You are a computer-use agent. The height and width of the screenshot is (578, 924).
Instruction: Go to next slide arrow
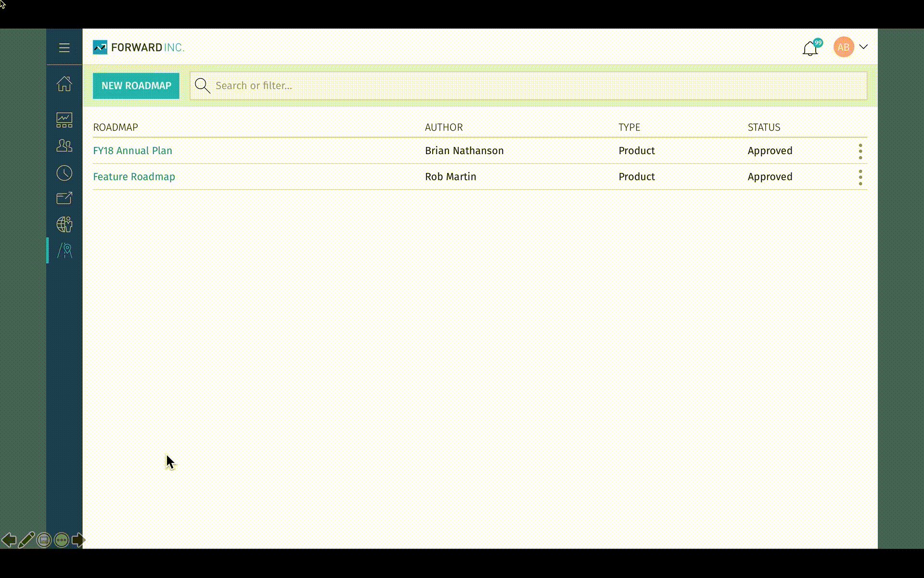78,540
